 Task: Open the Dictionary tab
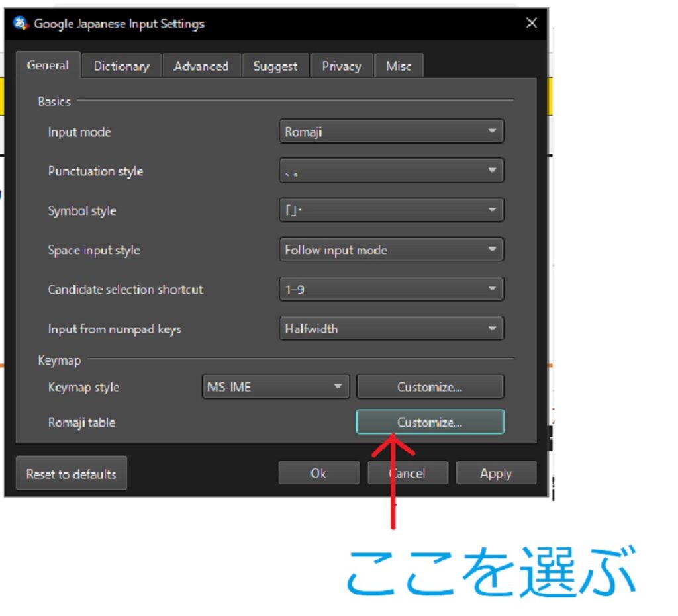(x=122, y=66)
